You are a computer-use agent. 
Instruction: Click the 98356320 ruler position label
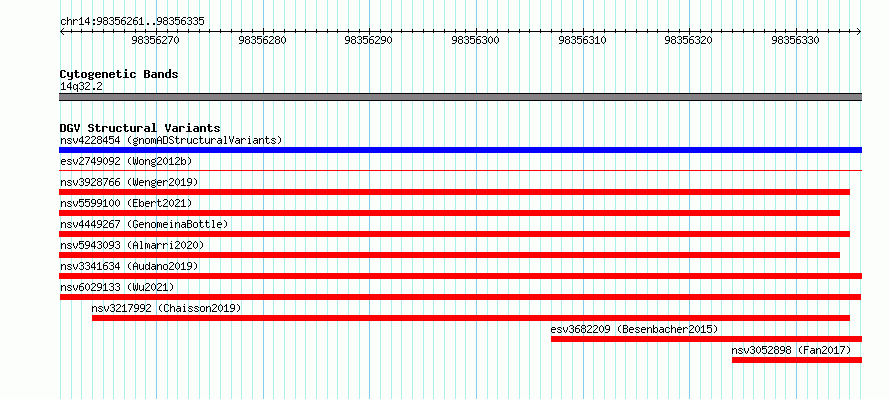coord(689,40)
